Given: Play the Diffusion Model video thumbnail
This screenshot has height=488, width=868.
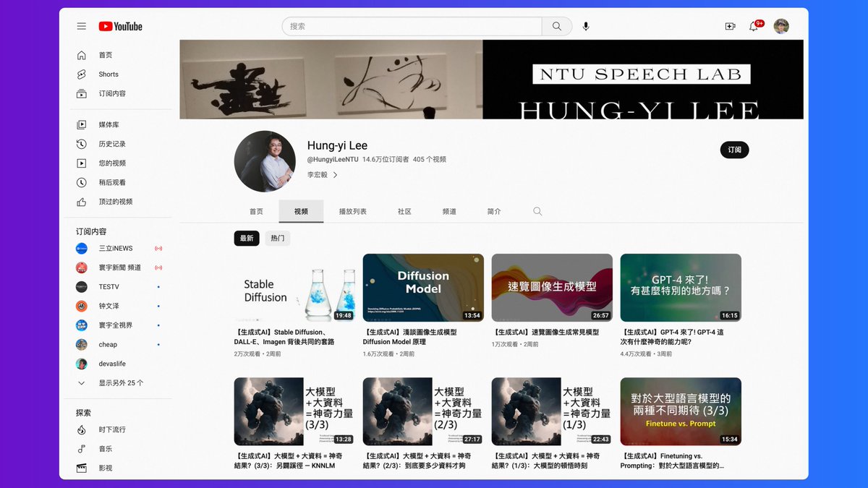Looking at the screenshot, I should [423, 288].
